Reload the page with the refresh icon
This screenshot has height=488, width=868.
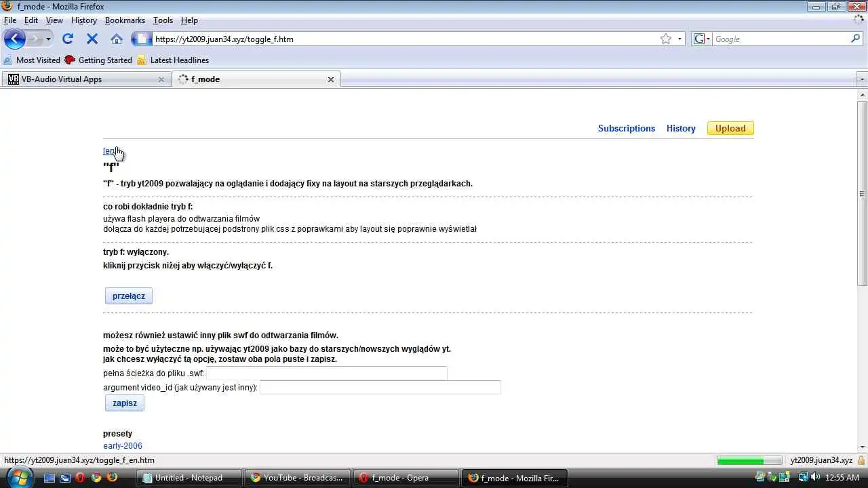[68, 39]
